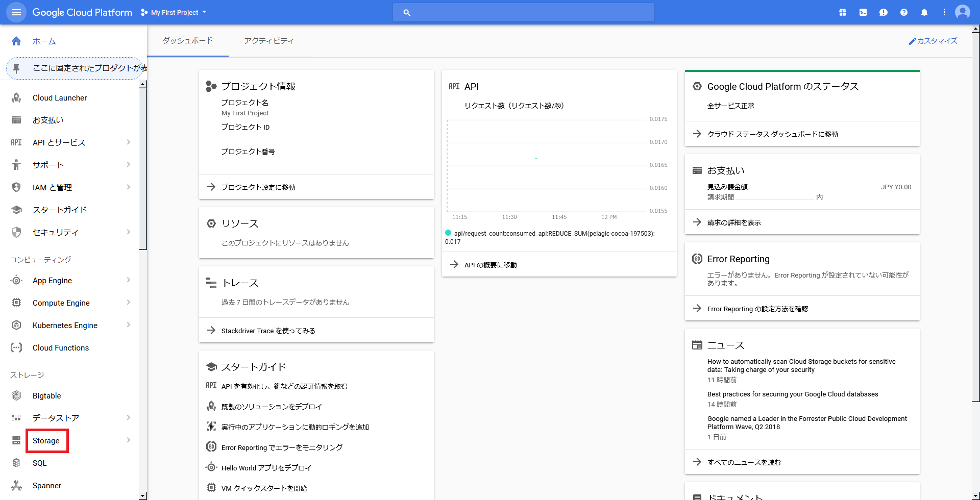
Task: Open Best practices for securing databases news
Action: click(x=793, y=394)
